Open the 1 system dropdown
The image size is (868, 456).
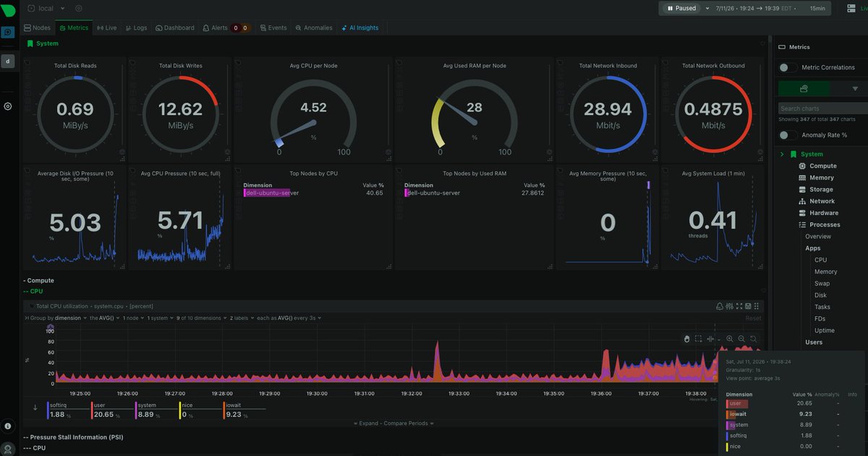161,318
